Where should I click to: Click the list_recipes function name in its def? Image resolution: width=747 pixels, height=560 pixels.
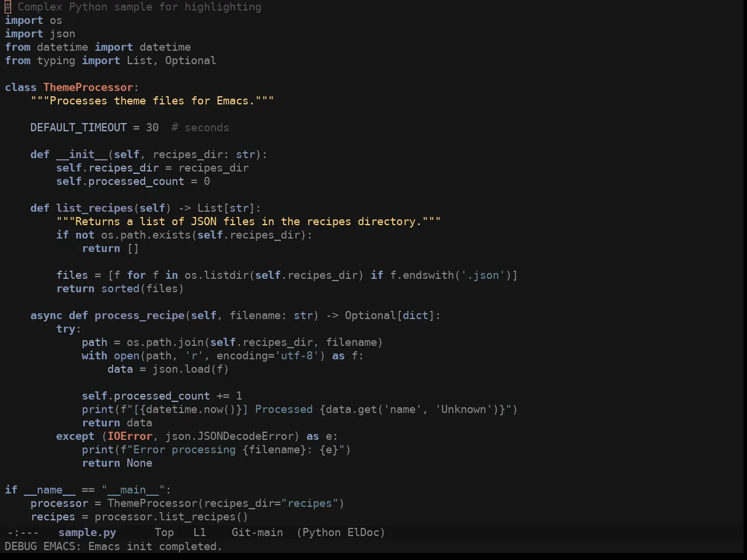[95, 208]
